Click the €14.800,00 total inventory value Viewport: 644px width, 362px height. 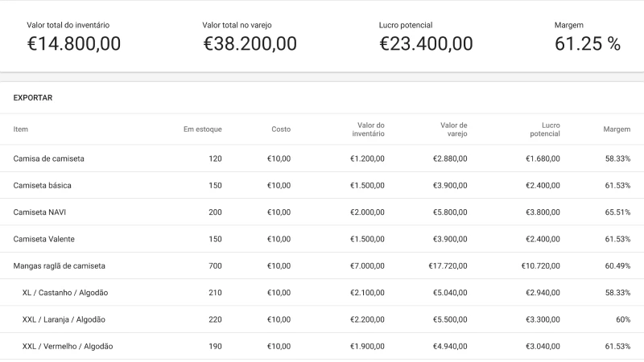[74, 44]
